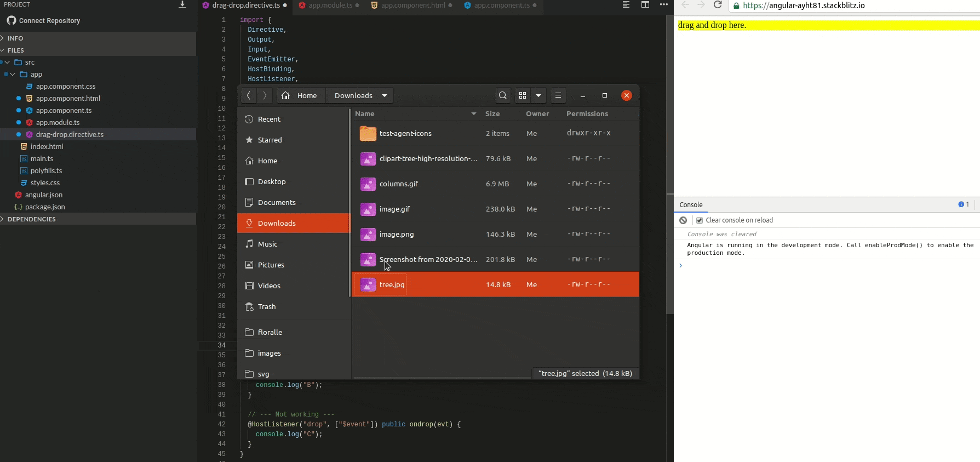Open app.component.html in file tree

68,99
